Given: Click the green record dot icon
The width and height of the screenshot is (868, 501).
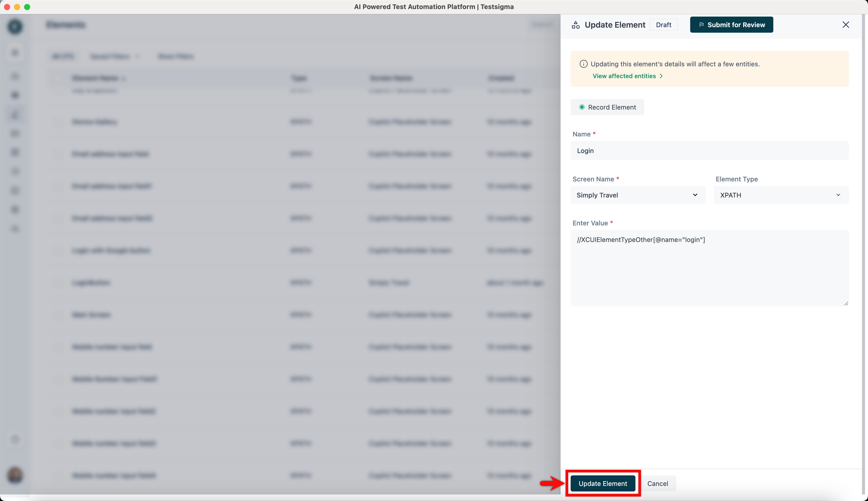Looking at the screenshot, I should [582, 107].
